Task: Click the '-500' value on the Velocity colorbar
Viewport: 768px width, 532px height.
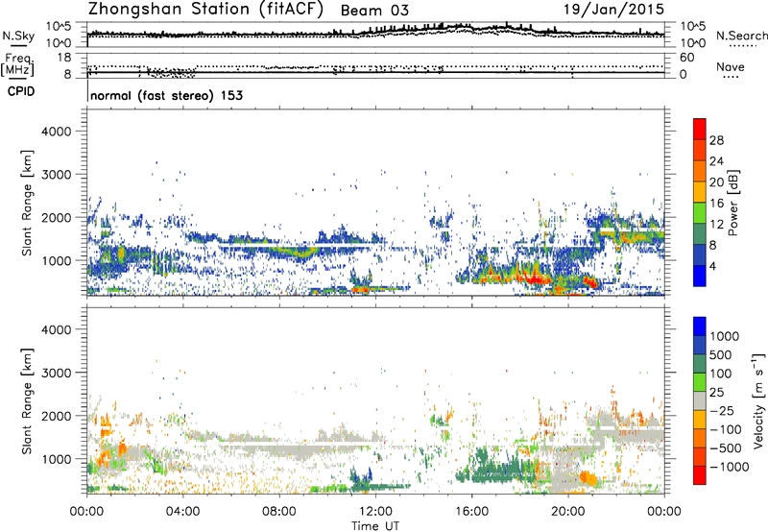Action: (726, 448)
